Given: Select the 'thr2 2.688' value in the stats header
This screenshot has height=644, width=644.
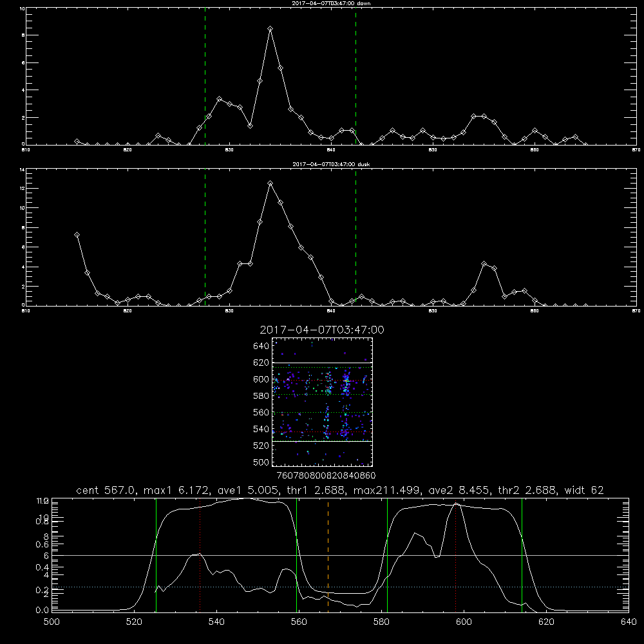Looking at the screenshot, I should (527, 490).
